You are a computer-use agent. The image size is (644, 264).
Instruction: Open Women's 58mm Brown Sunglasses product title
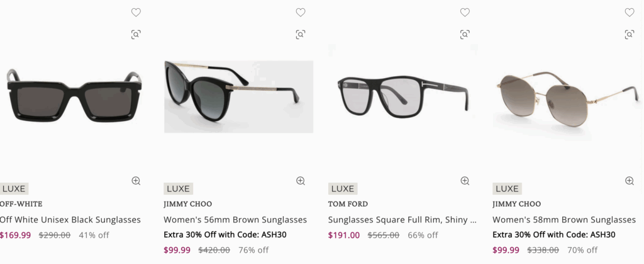(x=564, y=220)
